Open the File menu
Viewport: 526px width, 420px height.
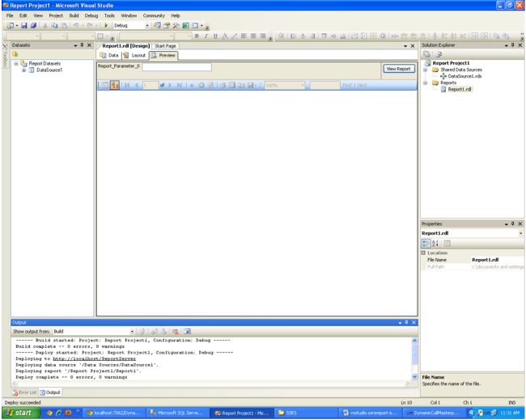10,15
